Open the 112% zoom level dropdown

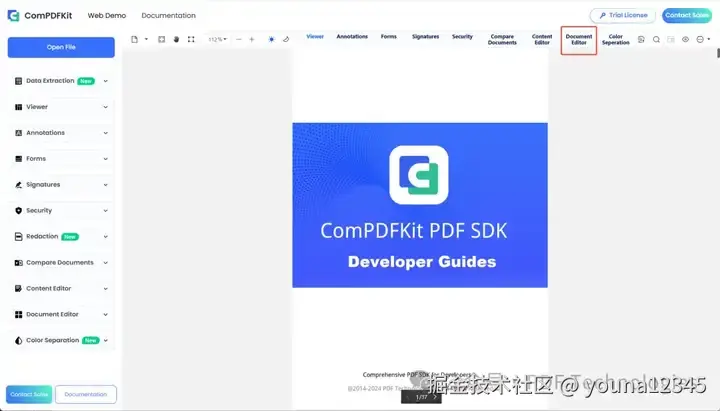click(218, 39)
